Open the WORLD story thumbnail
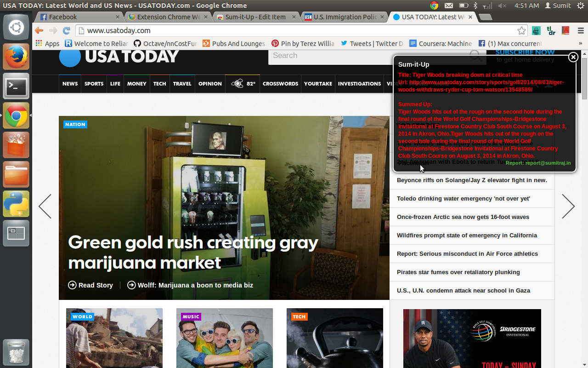Image resolution: width=588 pixels, height=368 pixels. coord(114,338)
